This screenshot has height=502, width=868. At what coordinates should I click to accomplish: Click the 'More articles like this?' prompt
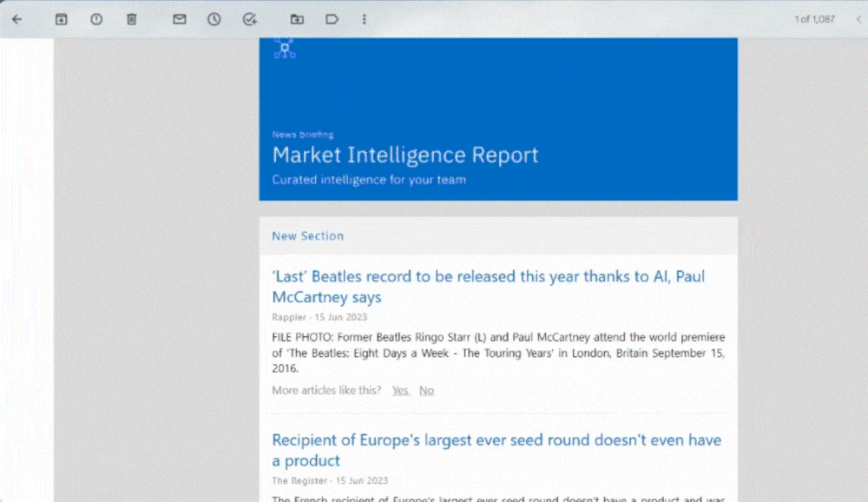coord(326,391)
